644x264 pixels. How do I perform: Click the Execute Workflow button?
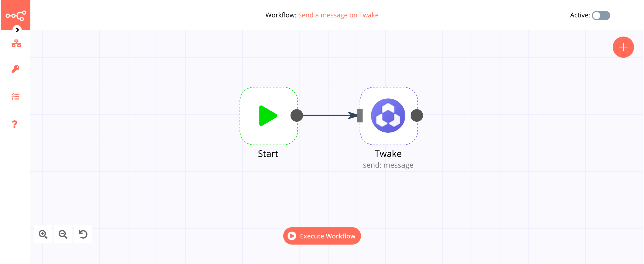(322, 236)
